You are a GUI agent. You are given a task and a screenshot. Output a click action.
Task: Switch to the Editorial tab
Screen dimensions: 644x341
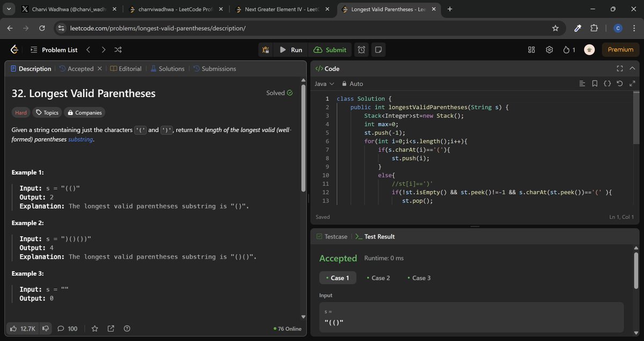pyautogui.click(x=126, y=69)
